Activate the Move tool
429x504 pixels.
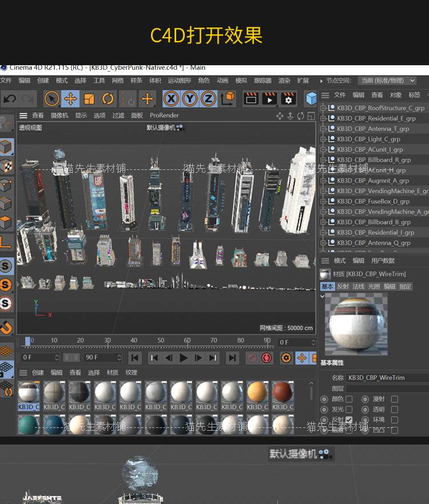(70, 98)
